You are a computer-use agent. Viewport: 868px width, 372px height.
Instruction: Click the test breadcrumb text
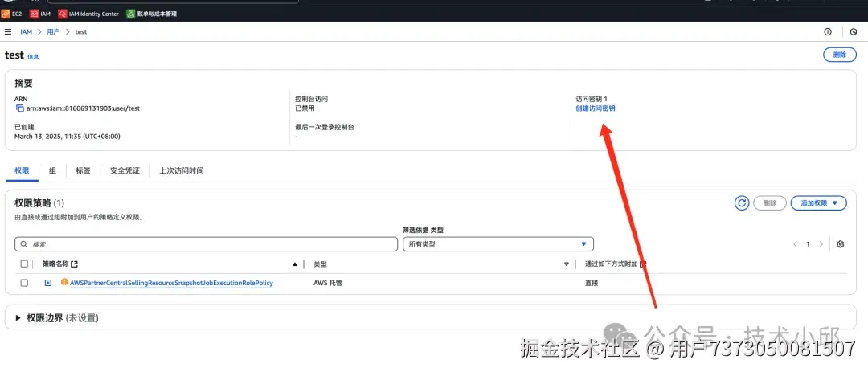81,31
